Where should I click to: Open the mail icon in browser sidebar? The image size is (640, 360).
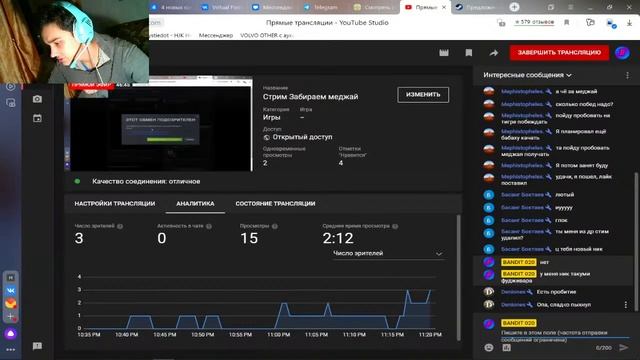pyautogui.click(x=11, y=303)
